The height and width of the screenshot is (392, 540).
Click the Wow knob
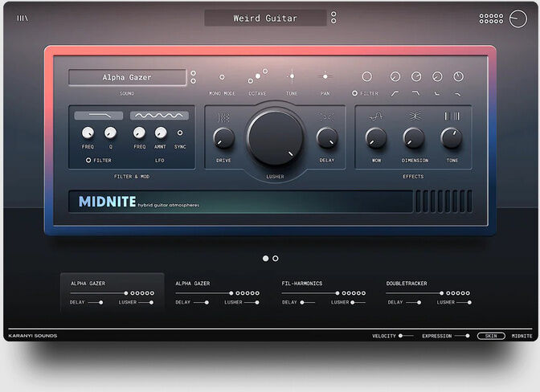point(376,138)
